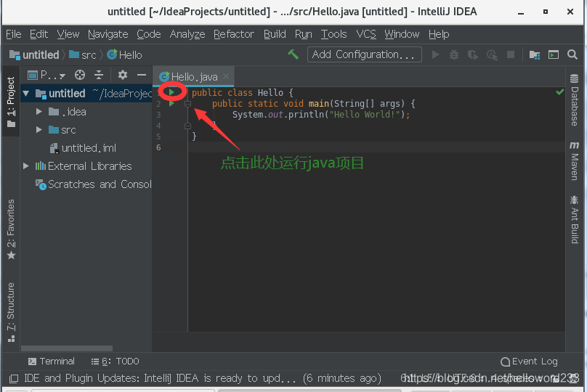Open the Project Structure toolbar icon
Image resolution: width=587 pixels, height=392 pixels.
(x=535, y=55)
